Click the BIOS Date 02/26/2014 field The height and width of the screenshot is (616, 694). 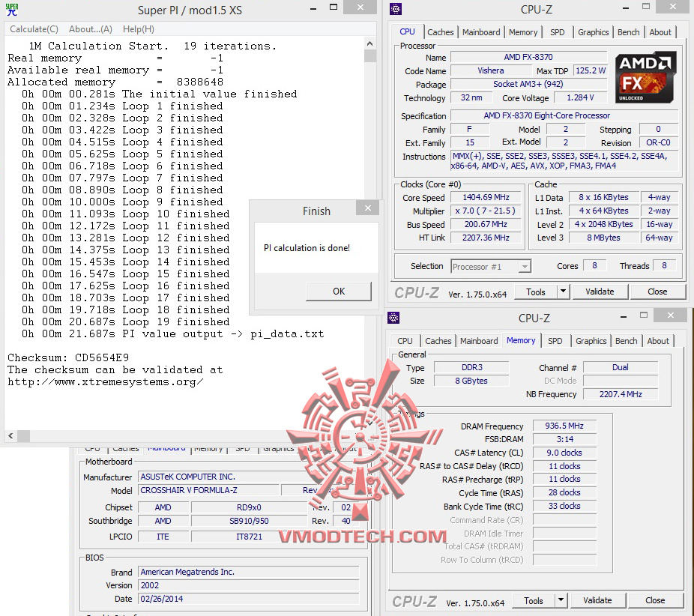(249, 599)
